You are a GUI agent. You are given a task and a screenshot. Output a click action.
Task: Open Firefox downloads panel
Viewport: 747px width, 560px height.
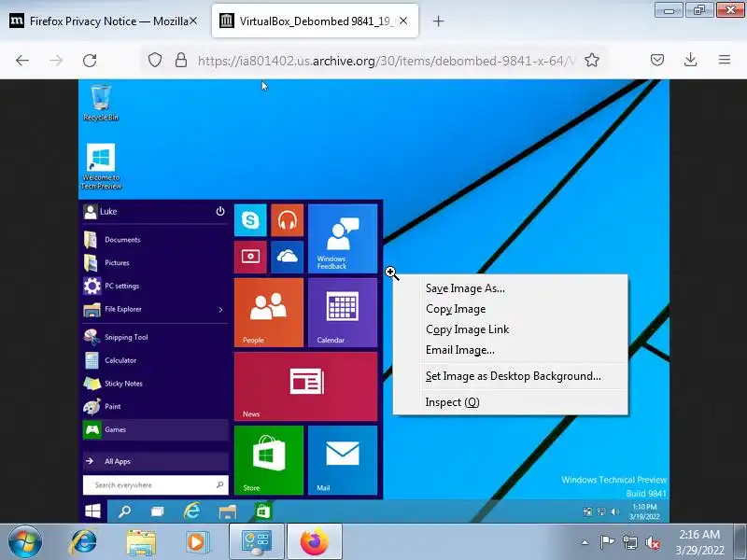coord(690,60)
